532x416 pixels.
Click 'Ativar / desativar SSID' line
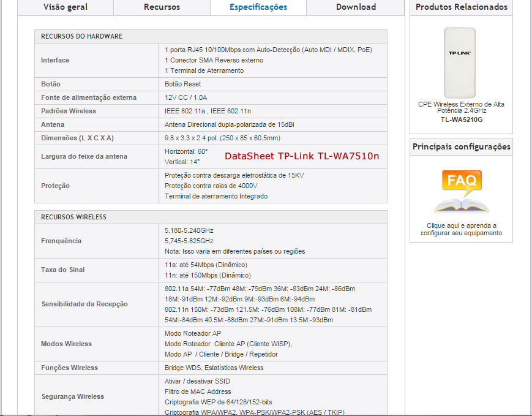coord(197,381)
